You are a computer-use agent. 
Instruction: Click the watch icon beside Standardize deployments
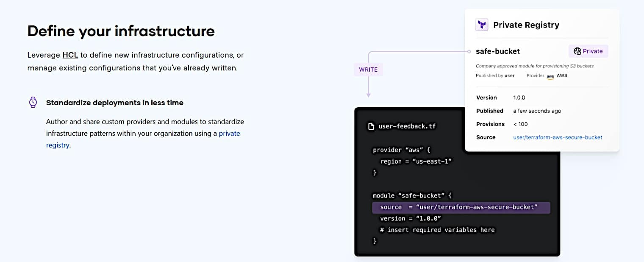[x=33, y=102]
